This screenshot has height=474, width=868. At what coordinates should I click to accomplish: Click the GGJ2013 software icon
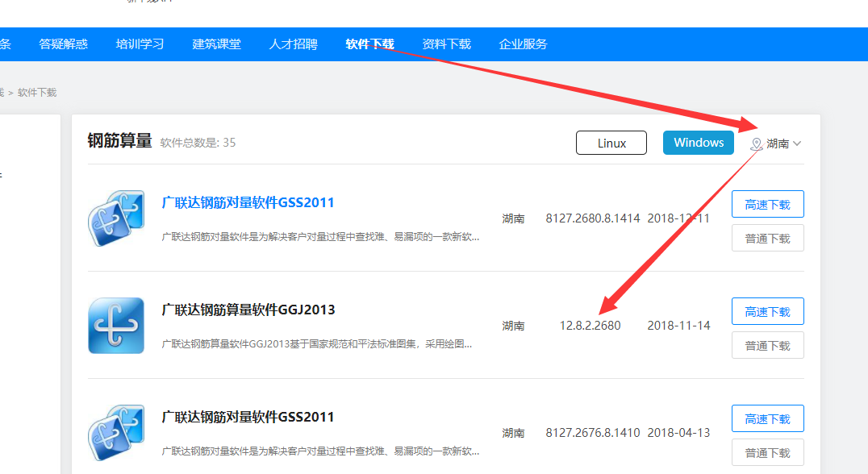116,325
